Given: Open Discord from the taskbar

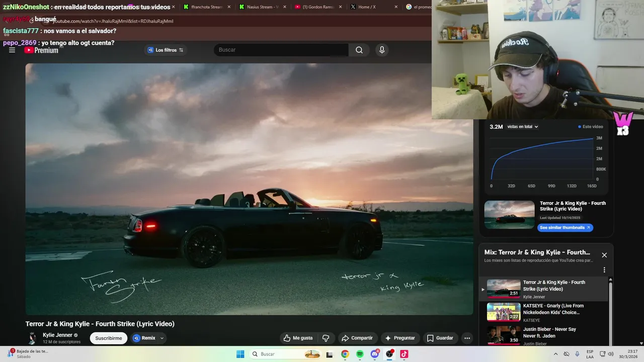Looking at the screenshot, I should [375, 354].
